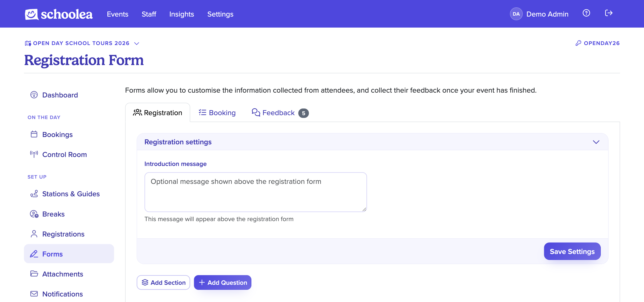This screenshot has height=302, width=644.
Task: Open Control Room in sidebar
Action: click(x=69, y=154)
